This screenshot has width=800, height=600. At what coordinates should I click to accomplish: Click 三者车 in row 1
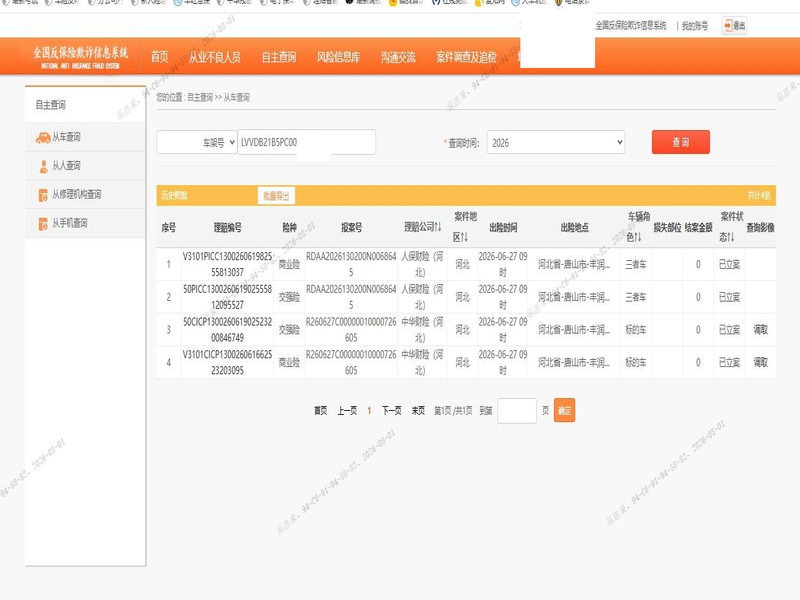636,264
